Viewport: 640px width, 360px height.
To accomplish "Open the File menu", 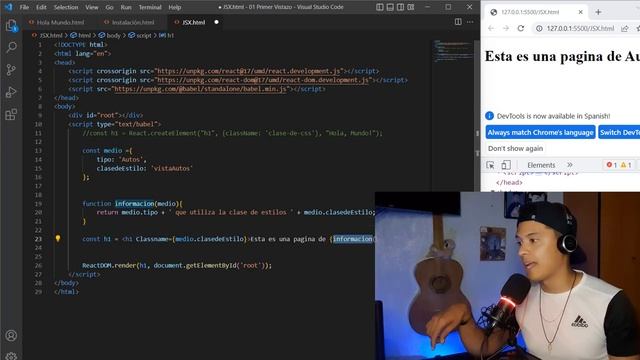I will [24, 7].
